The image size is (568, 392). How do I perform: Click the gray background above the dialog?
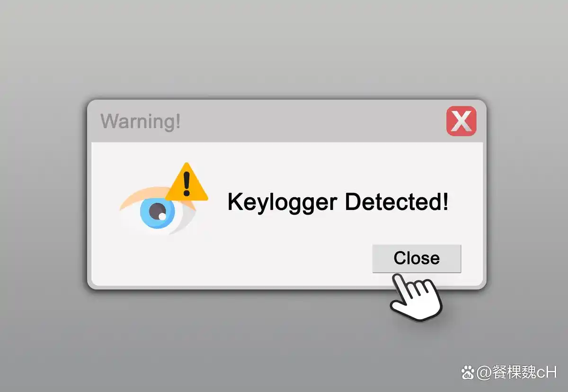pyautogui.click(x=284, y=47)
